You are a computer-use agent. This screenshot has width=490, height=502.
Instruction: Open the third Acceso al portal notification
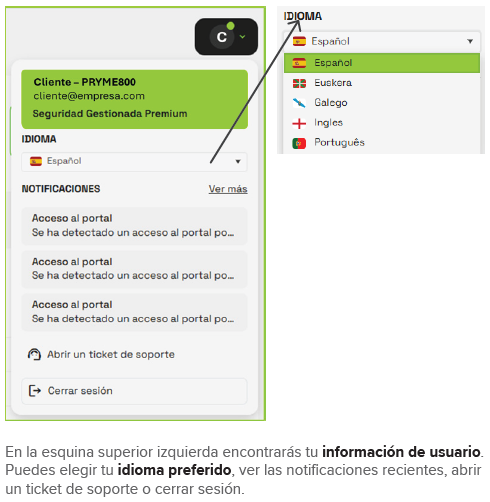(x=134, y=312)
